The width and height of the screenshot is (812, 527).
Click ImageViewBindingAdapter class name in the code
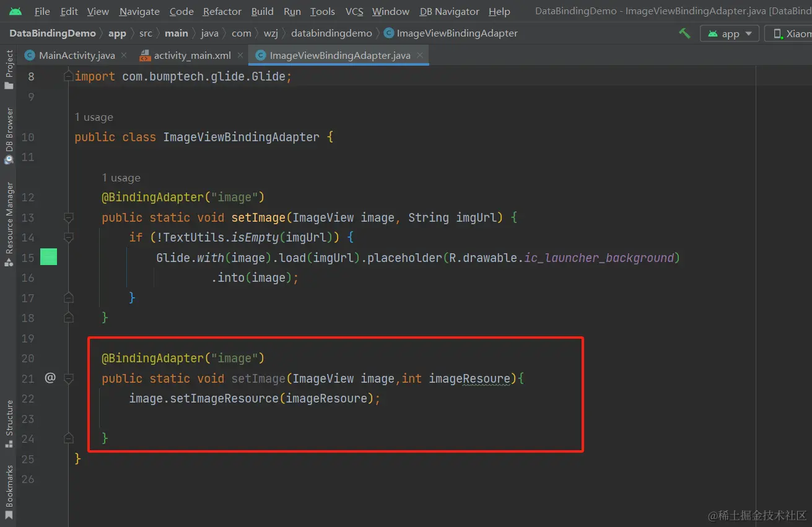click(242, 137)
